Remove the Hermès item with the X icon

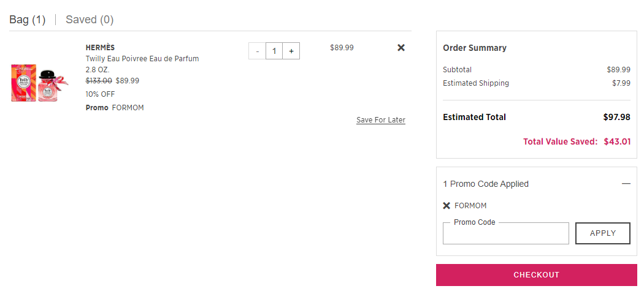[x=401, y=48]
